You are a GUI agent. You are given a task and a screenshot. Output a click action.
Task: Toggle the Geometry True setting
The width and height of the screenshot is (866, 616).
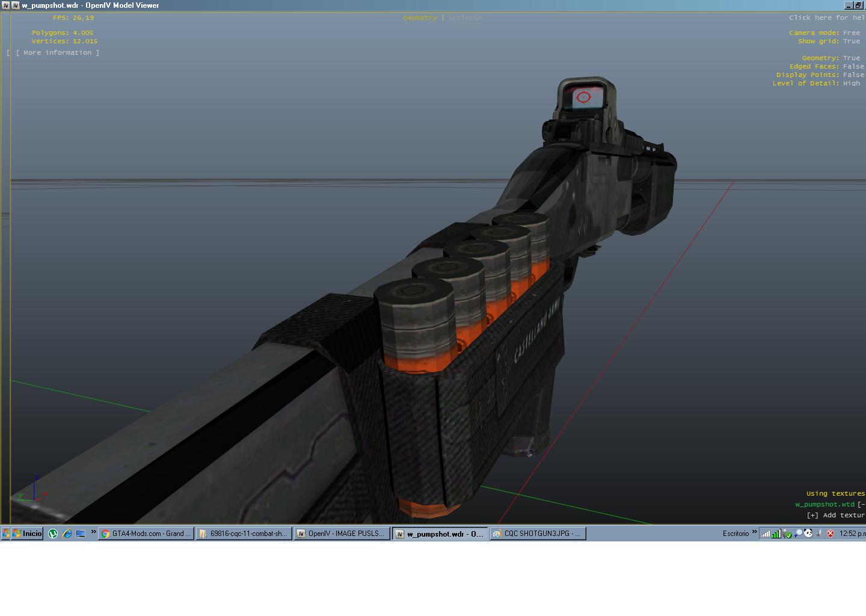tap(852, 58)
